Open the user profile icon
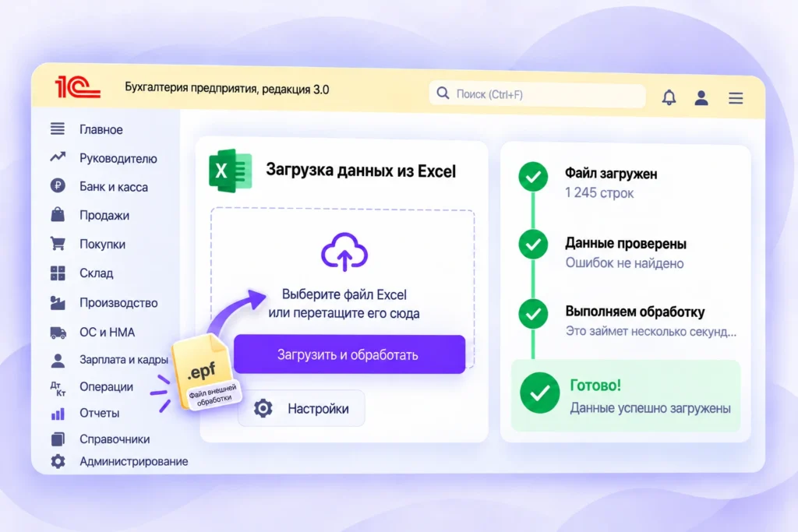 tap(701, 97)
